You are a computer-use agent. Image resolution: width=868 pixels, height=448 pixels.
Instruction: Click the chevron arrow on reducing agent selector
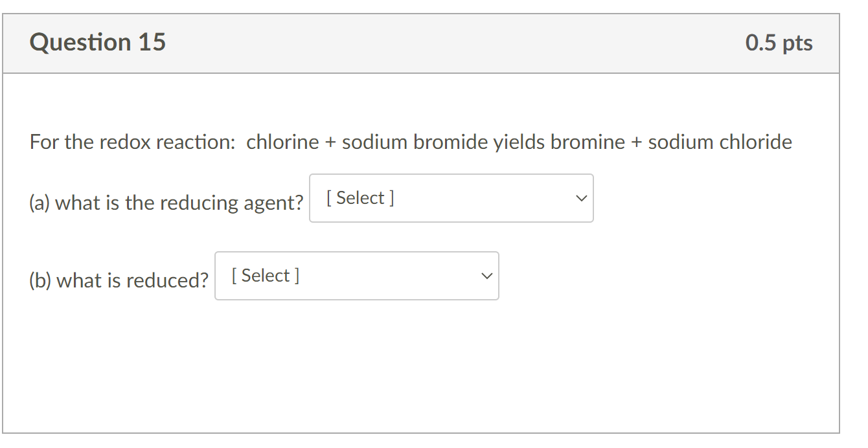[x=581, y=198]
